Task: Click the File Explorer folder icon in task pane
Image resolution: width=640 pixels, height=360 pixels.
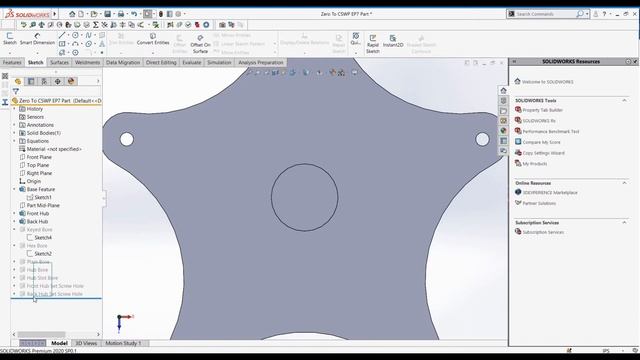Action: (503, 111)
